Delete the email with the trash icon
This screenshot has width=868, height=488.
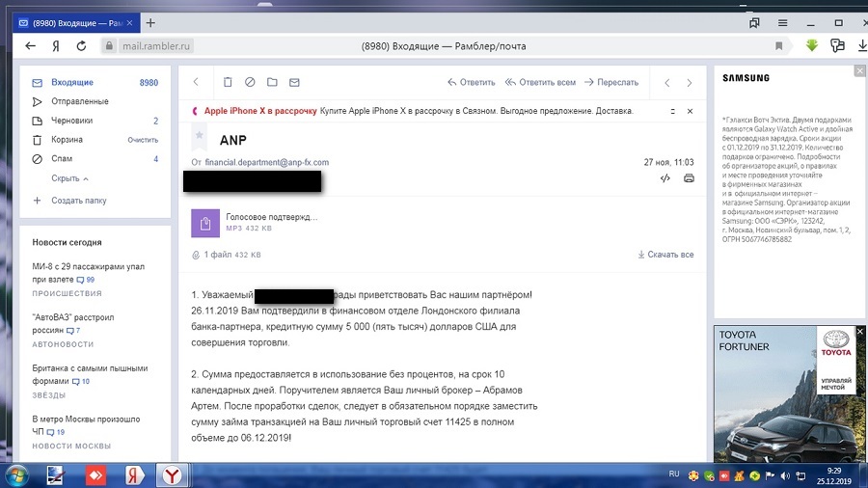228,82
